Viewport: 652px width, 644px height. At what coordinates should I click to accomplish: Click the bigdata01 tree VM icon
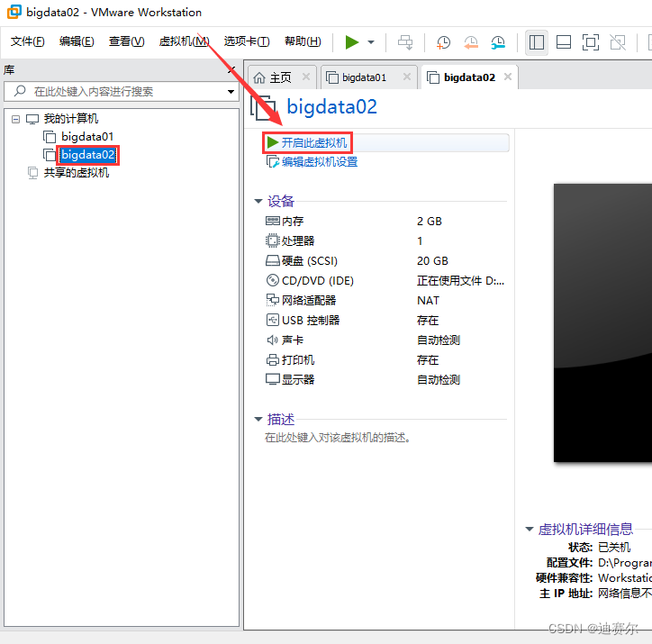[50, 137]
